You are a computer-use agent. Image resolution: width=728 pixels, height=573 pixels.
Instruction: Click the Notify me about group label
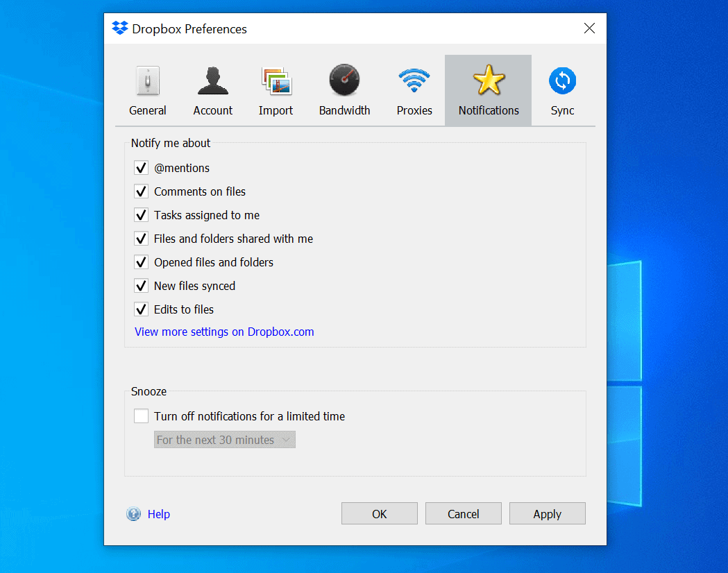click(x=171, y=143)
